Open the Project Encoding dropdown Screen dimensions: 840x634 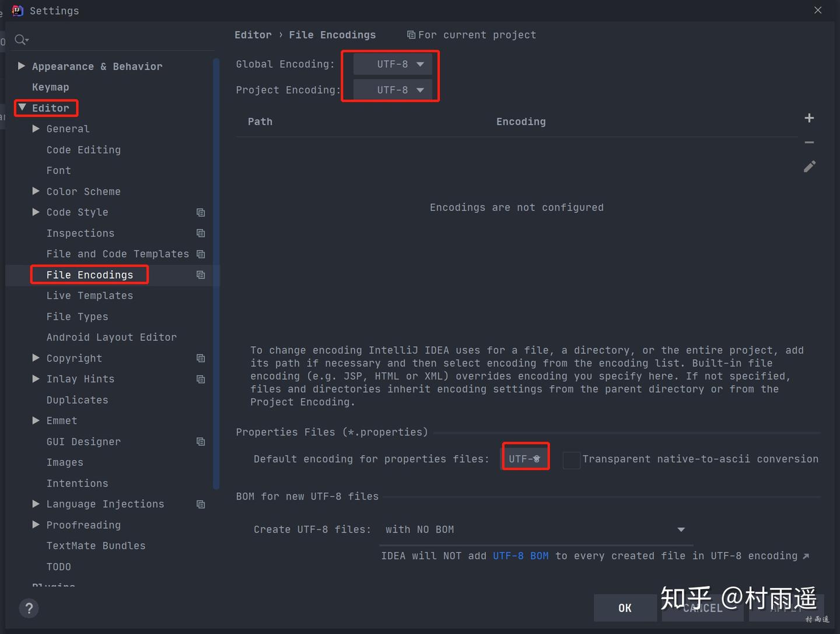391,90
